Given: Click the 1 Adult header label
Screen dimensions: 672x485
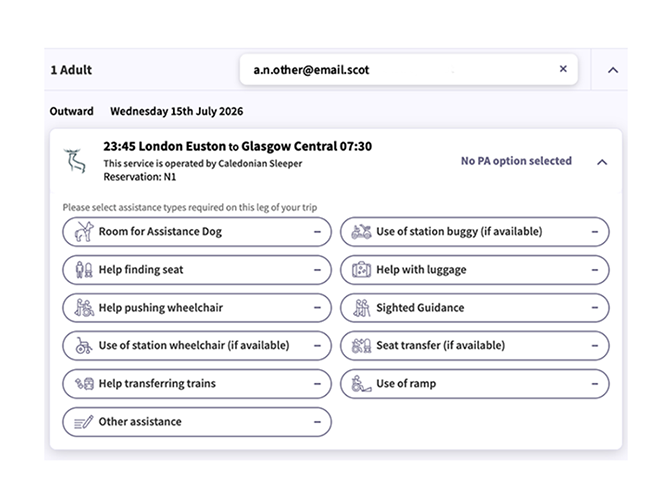Looking at the screenshot, I should click(x=71, y=71).
